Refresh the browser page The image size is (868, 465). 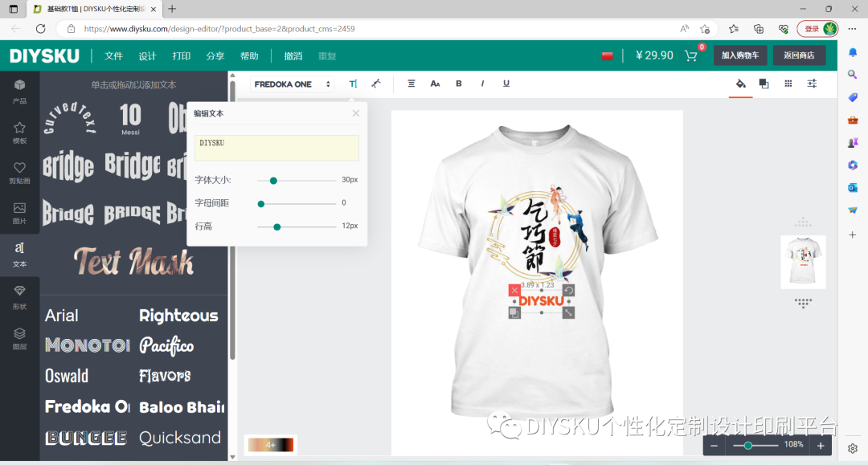40,29
